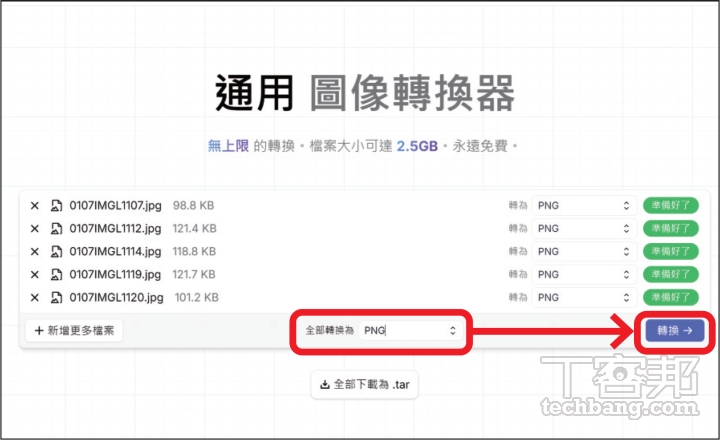
Task: Open PNG format dropdown for 0107IMGL1107.jpg
Action: click(x=584, y=206)
